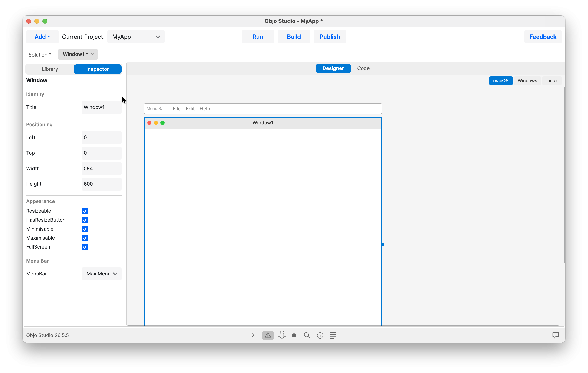Preview with Windows platform
This screenshot has width=588, height=373.
pyautogui.click(x=527, y=81)
